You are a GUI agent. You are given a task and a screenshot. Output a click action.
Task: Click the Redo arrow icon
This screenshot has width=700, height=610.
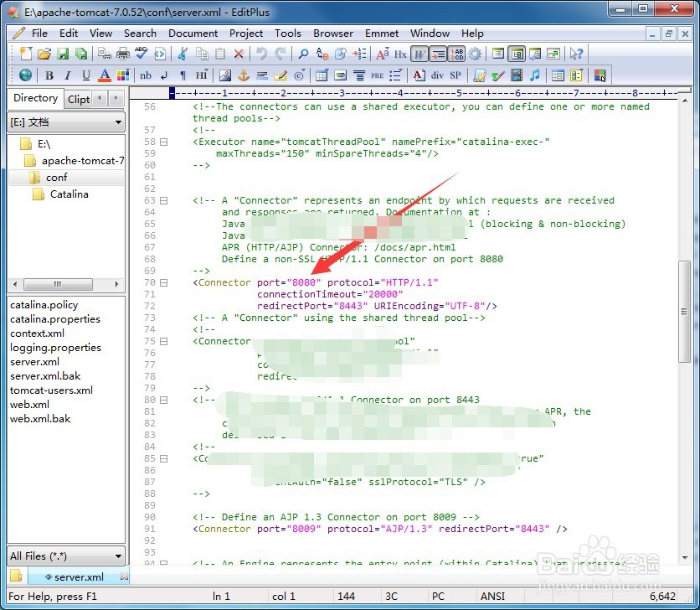pos(281,54)
